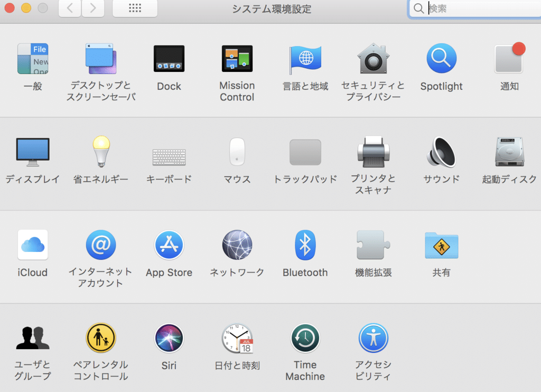Open デスクトップとスクリーンセーバ preferences
The image size is (541, 392).
coord(101,59)
